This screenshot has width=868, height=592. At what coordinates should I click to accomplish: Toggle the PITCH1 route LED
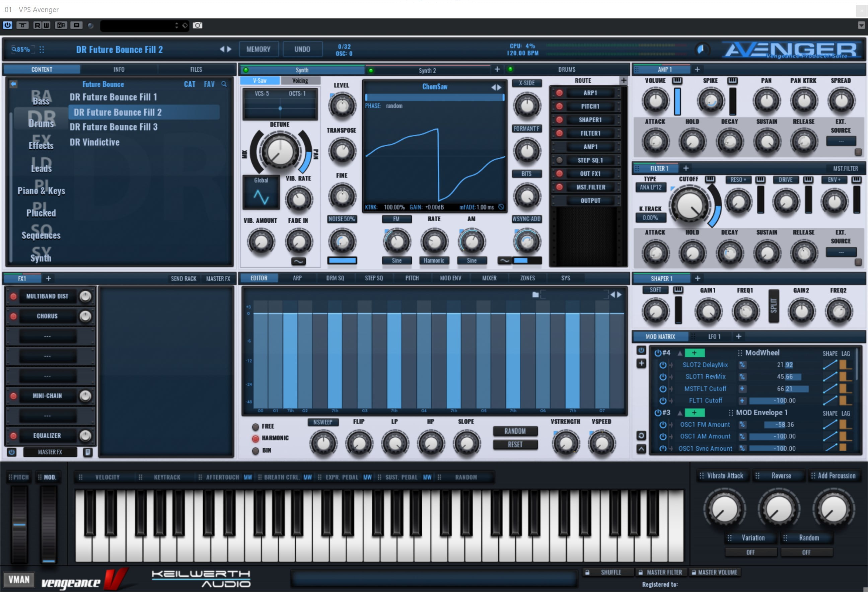559,106
